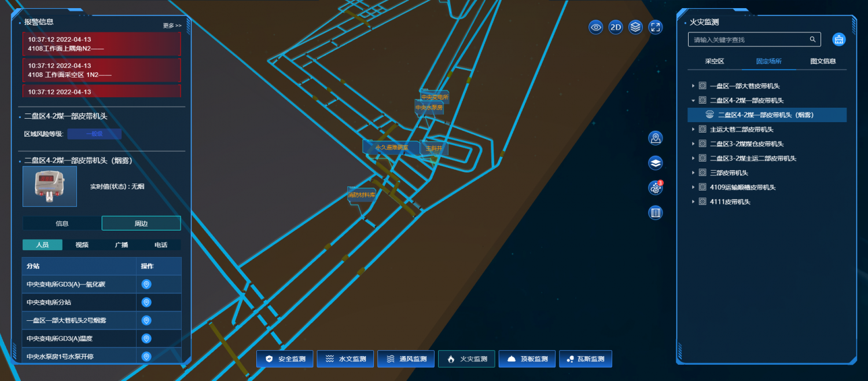Switch map to 2D view
Screen dimensions: 868x381
616,27
